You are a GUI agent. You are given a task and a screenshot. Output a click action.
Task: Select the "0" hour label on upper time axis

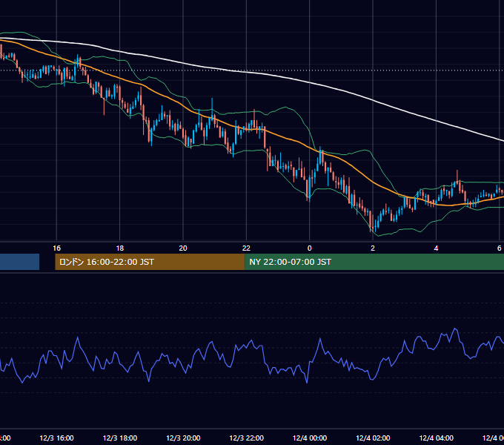310,248
